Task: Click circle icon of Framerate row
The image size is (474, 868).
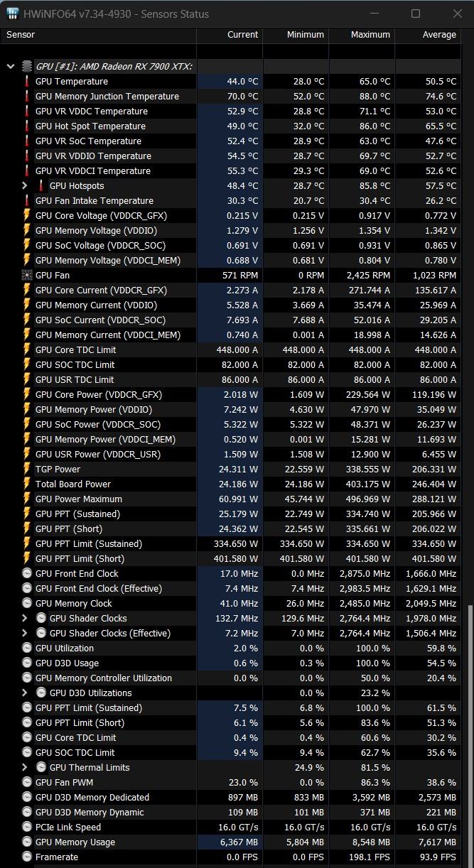Action: point(27,857)
